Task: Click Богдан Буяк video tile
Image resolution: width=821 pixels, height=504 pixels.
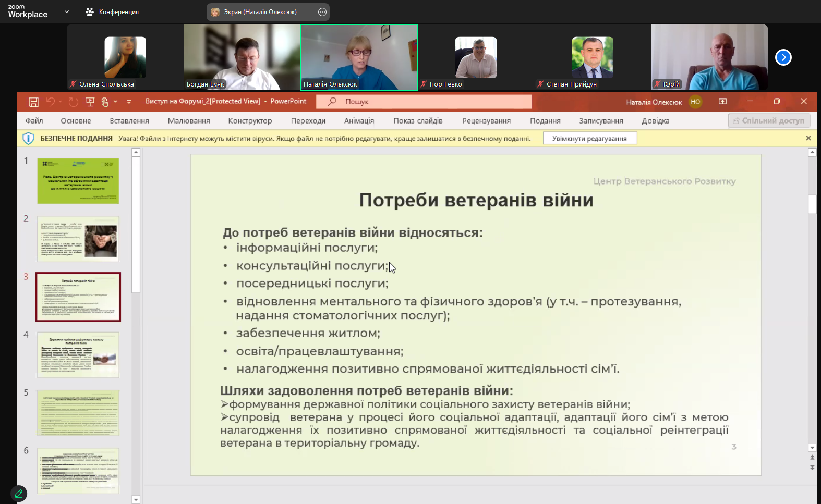Action: coord(242,57)
